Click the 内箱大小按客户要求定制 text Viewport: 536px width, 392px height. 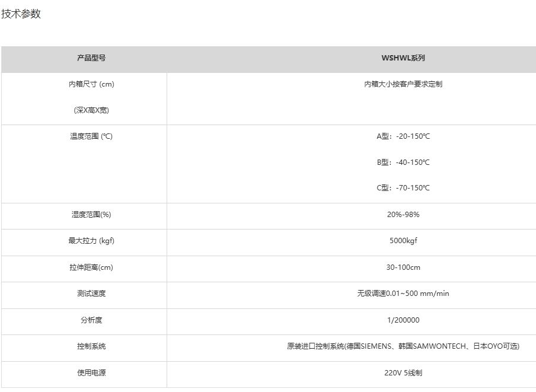click(x=403, y=84)
